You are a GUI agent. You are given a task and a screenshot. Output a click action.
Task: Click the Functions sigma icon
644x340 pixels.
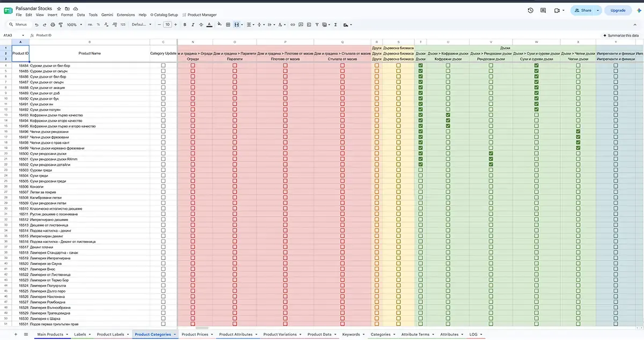click(x=335, y=25)
